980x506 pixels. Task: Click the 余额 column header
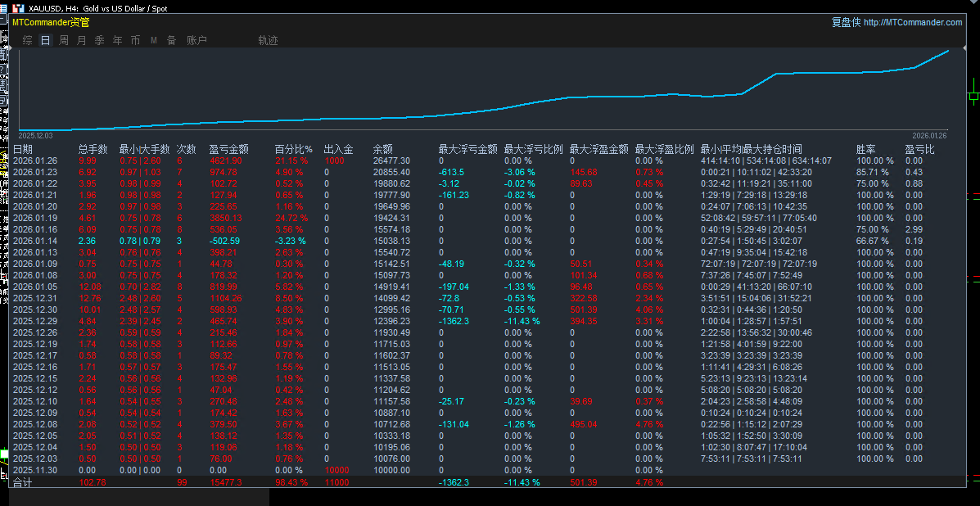click(383, 149)
